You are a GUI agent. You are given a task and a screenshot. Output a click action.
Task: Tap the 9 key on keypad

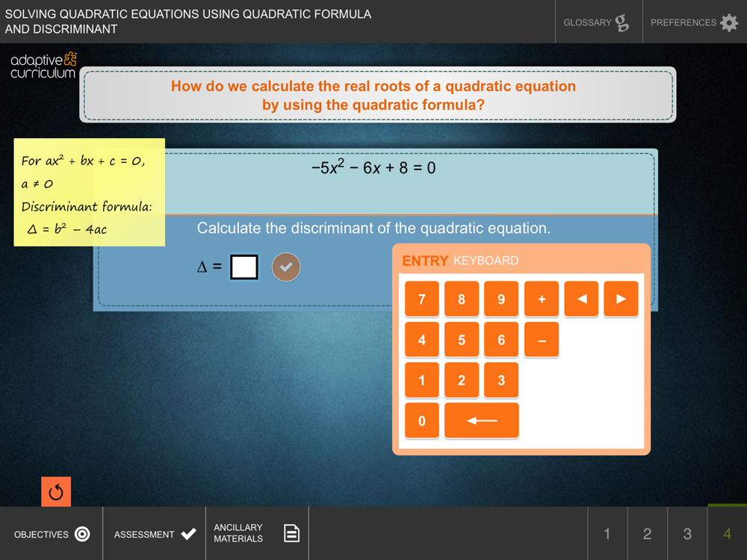pos(501,299)
